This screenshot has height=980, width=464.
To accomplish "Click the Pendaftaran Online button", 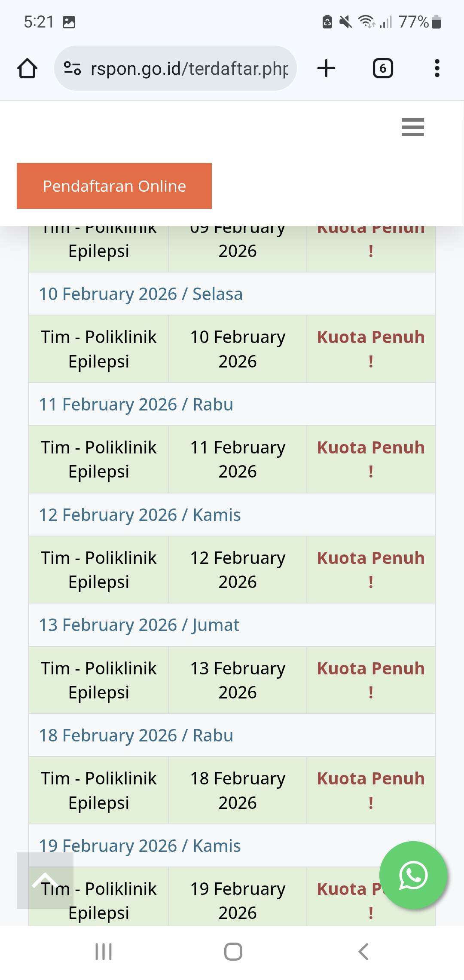I will [114, 186].
